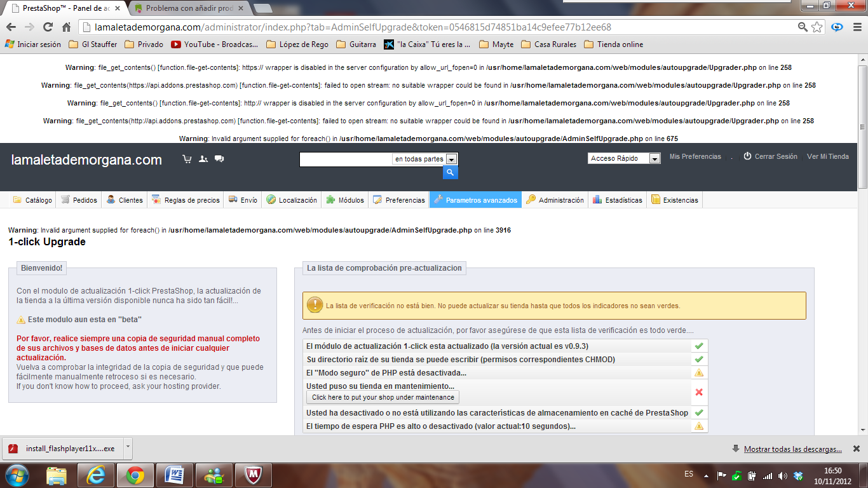Open the Administración menu tab
Viewport: 868px width, 488px height.
[555, 200]
